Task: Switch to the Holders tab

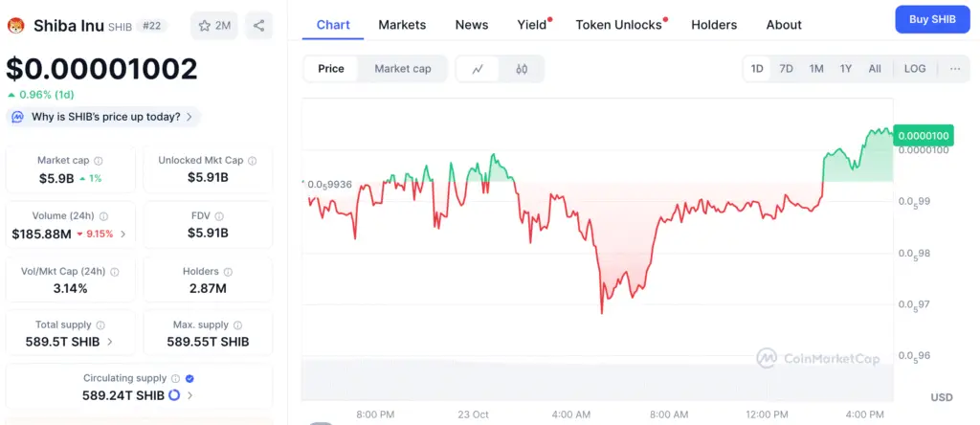Action: pyautogui.click(x=714, y=25)
